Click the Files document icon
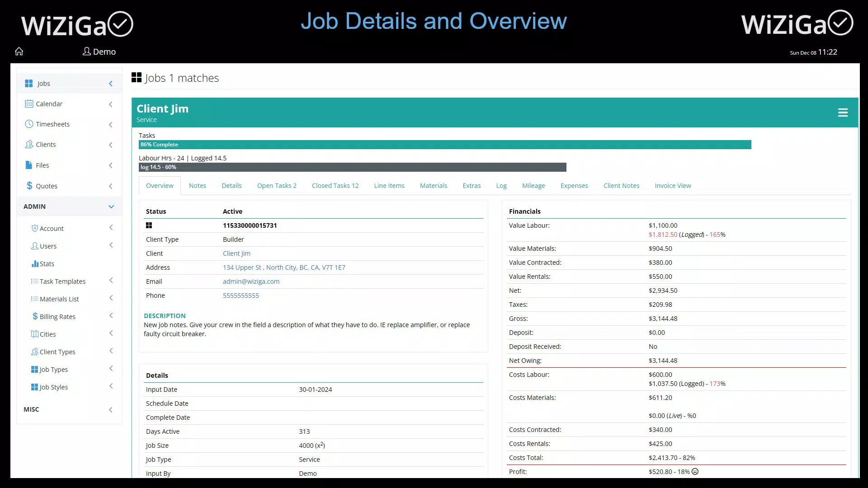Image resolution: width=868 pixels, height=488 pixels. pyautogui.click(x=29, y=165)
